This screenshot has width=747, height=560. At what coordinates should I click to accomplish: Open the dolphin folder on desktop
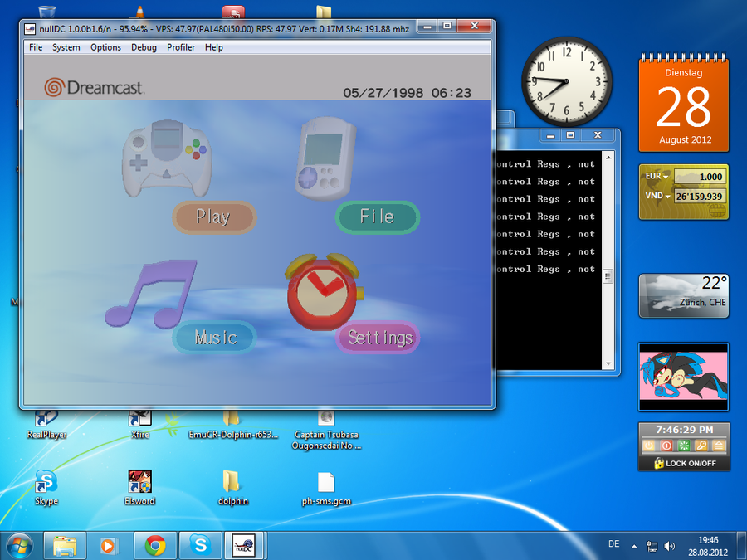233,487
